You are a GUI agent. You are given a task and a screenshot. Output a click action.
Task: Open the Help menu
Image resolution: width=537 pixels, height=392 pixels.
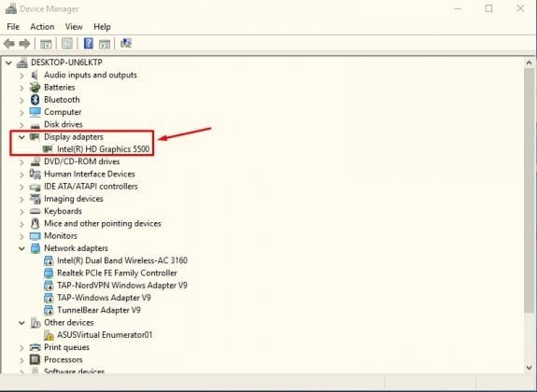coord(102,27)
